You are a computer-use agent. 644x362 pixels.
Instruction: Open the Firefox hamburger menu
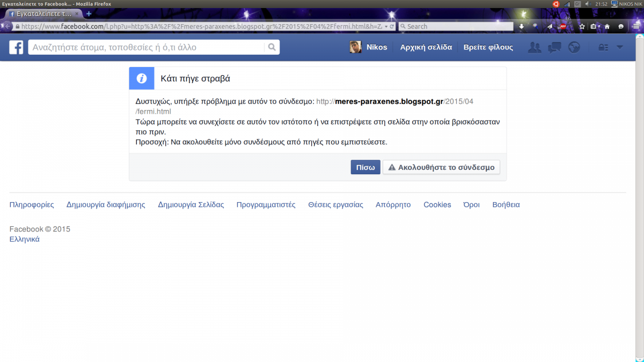(635, 26)
